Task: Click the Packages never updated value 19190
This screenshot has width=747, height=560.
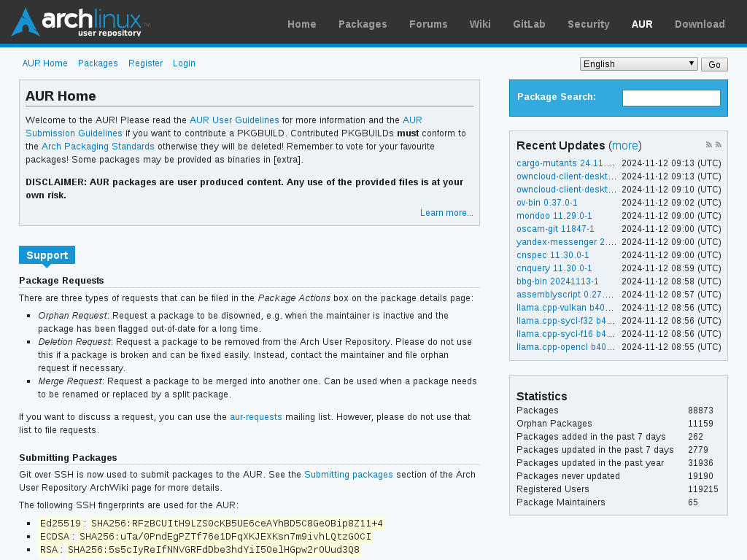Action: coord(700,476)
